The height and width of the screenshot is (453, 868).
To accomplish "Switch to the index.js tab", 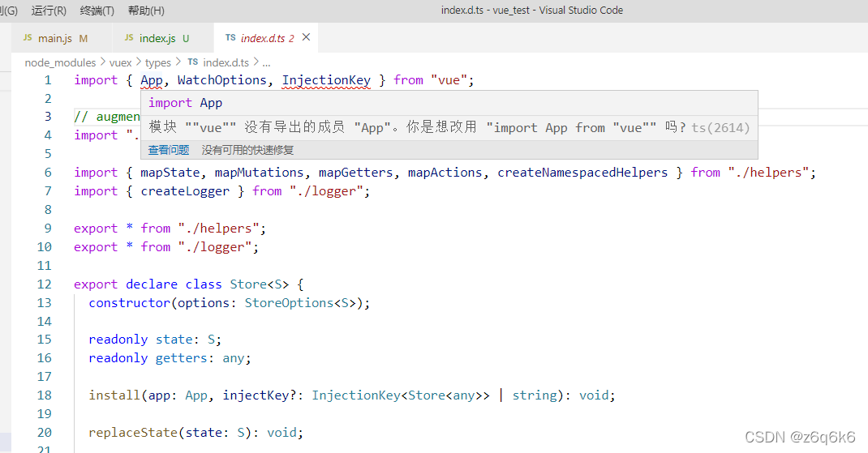I will pos(163,38).
